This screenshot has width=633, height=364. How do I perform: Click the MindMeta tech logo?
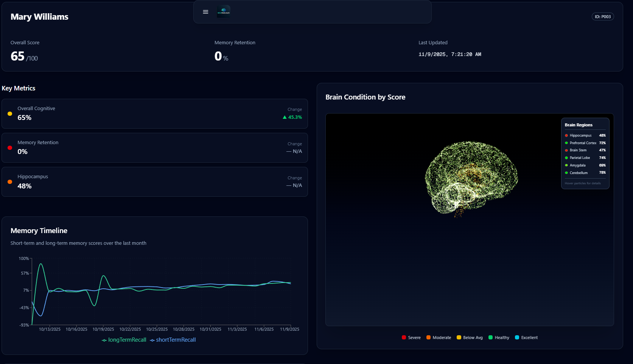click(224, 12)
